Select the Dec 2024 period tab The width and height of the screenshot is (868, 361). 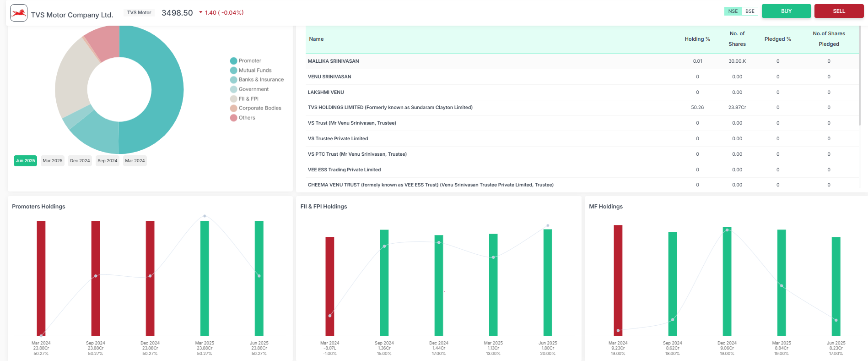coord(80,161)
